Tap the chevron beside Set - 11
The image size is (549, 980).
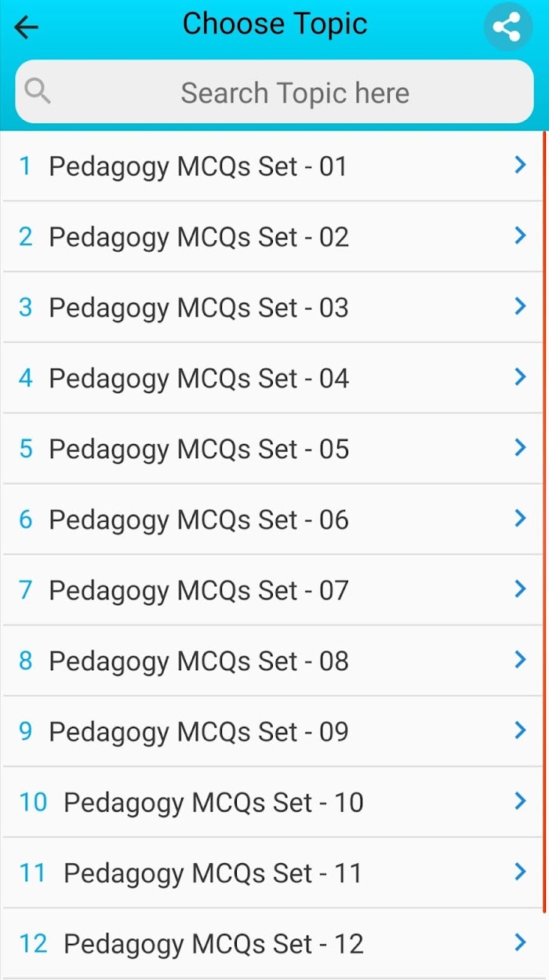click(x=519, y=871)
